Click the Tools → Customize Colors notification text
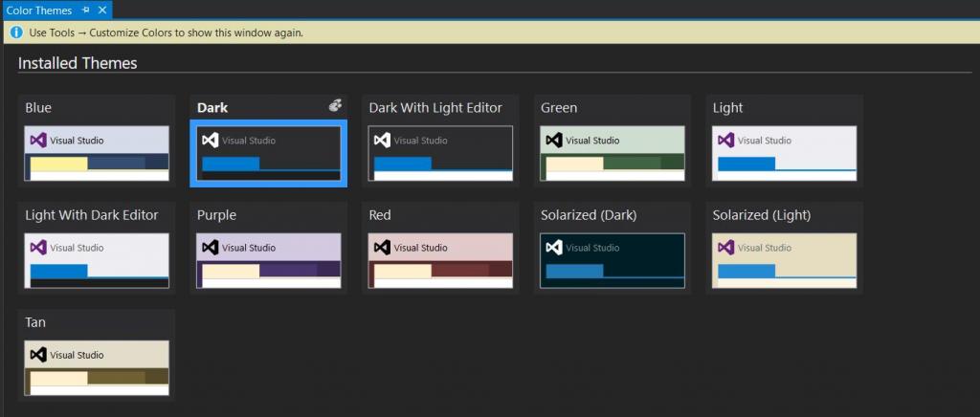 (167, 33)
